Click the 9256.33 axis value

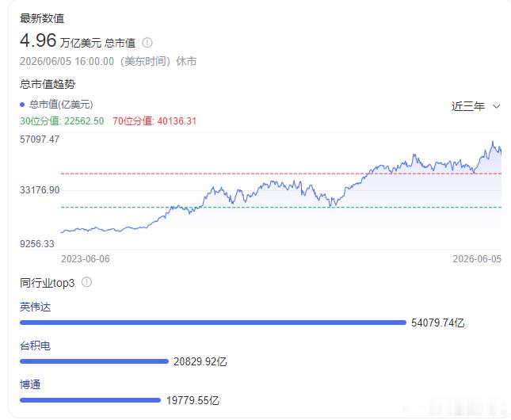(x=36, y=243)
